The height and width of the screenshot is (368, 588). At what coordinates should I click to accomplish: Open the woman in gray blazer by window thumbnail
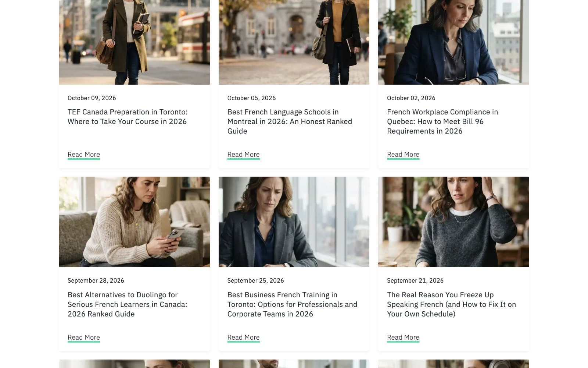coord(294,222)
